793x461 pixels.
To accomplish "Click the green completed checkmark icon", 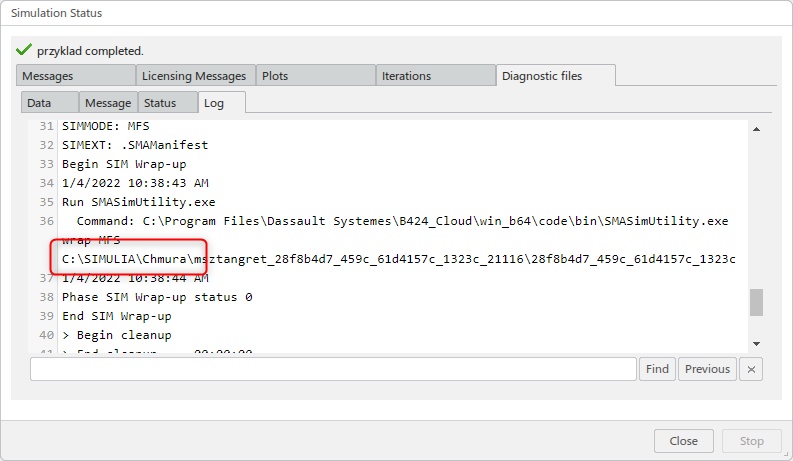I will pyautogui.click(x=24, y=50).
